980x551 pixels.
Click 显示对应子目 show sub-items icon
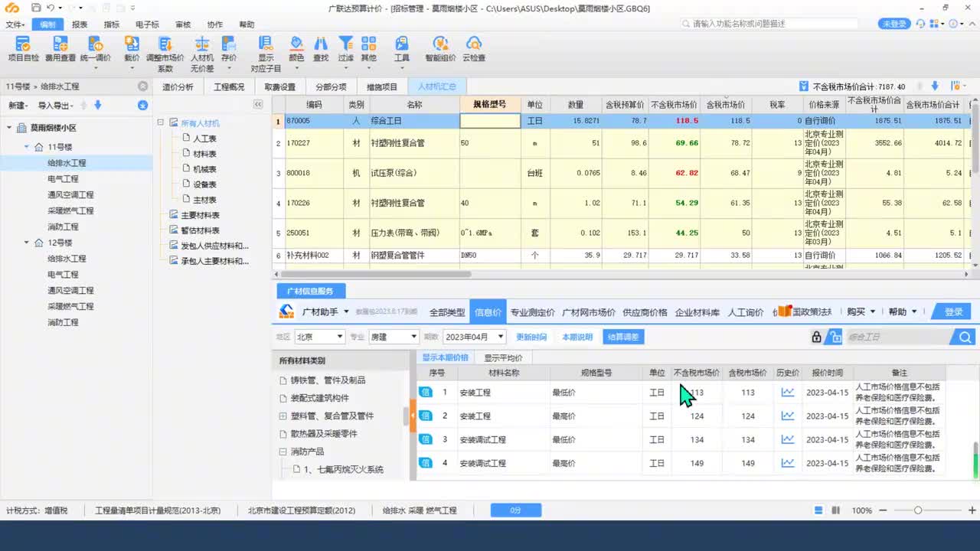(x=266, y=44)
